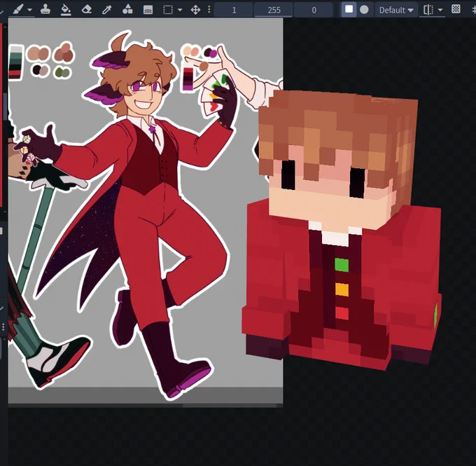Choose the circle brush shape
The width and height of the screenshot is (476, 466).
364,10
